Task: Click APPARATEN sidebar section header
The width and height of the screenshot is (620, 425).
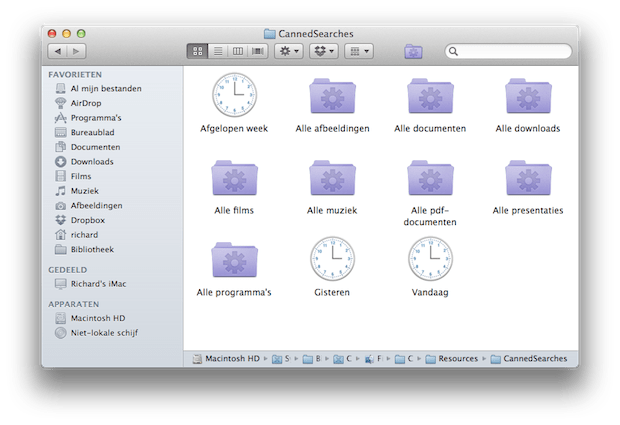Action: pyautogui.click(x=74, y=304)
